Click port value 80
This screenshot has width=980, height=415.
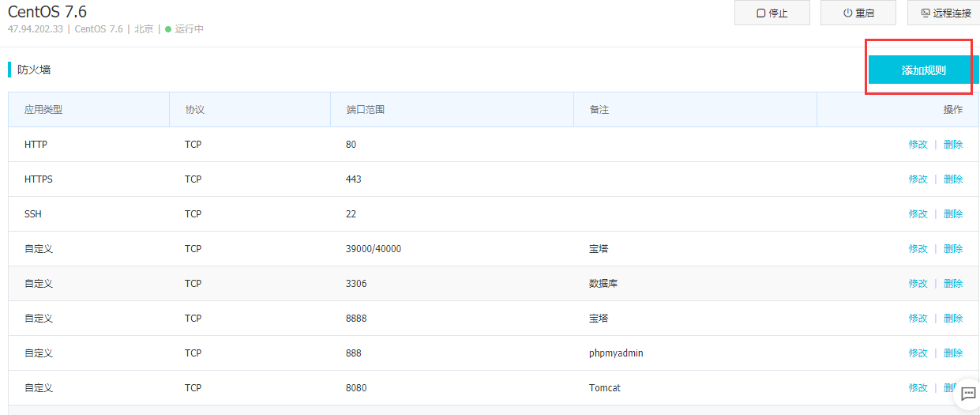click(351, 145)
